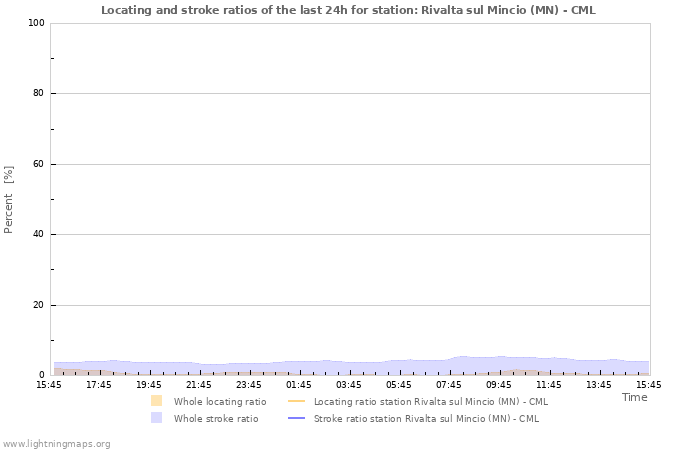The height and width of the screenshot is (450, 700).
Task: Click 'Stroke ratio station Rivalta sul Mincio' legend text
Action: [426, 418]
